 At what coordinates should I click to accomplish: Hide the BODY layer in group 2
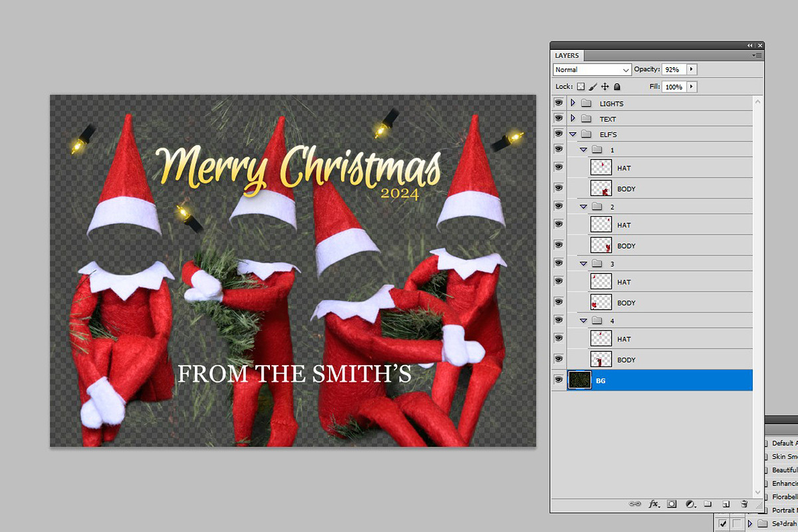coord(559,245)
